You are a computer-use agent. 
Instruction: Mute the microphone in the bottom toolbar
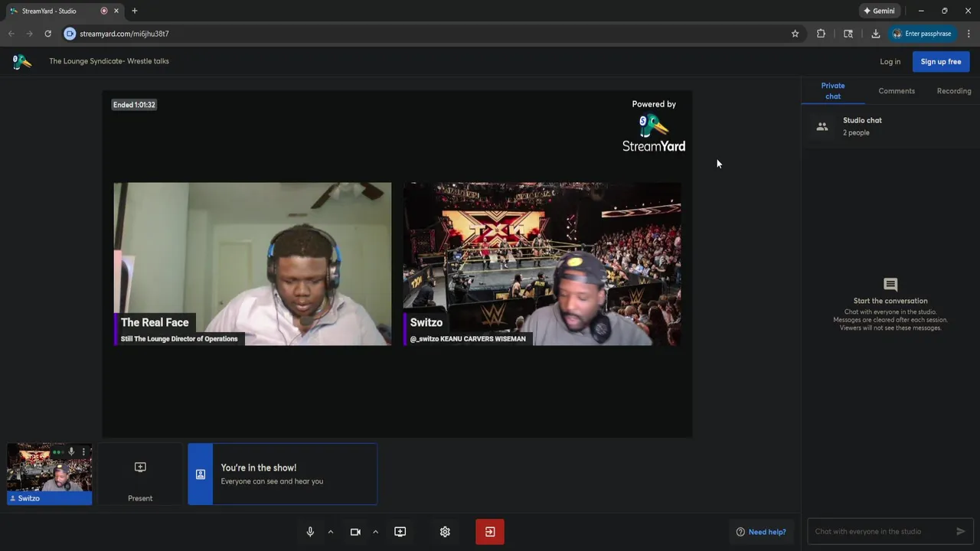click(310, 532)
